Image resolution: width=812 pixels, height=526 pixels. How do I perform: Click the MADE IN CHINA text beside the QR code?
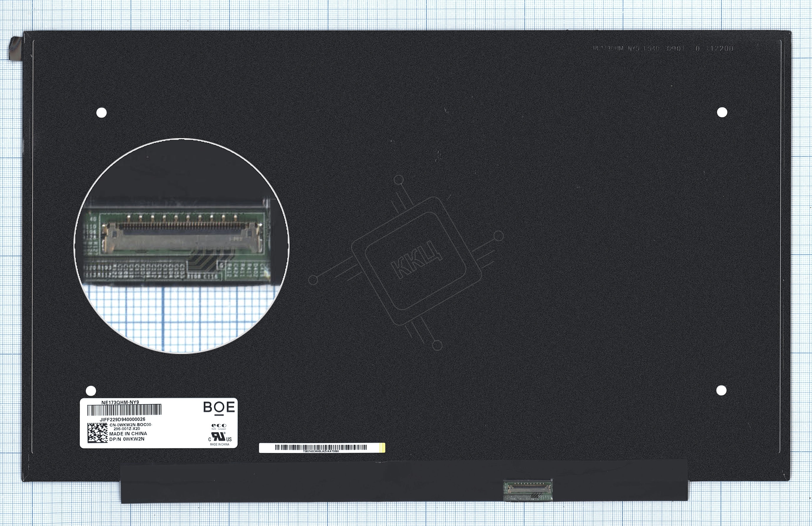click(128, 434)
